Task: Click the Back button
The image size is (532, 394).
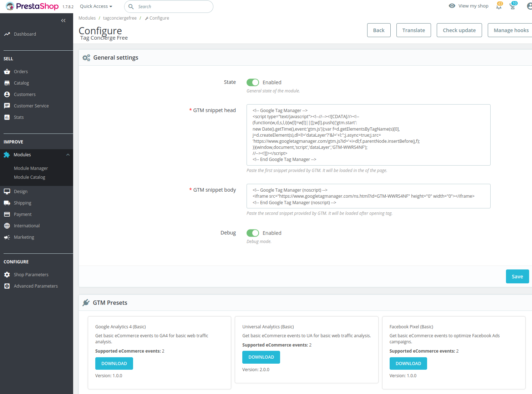Action: tap(379, 30)
